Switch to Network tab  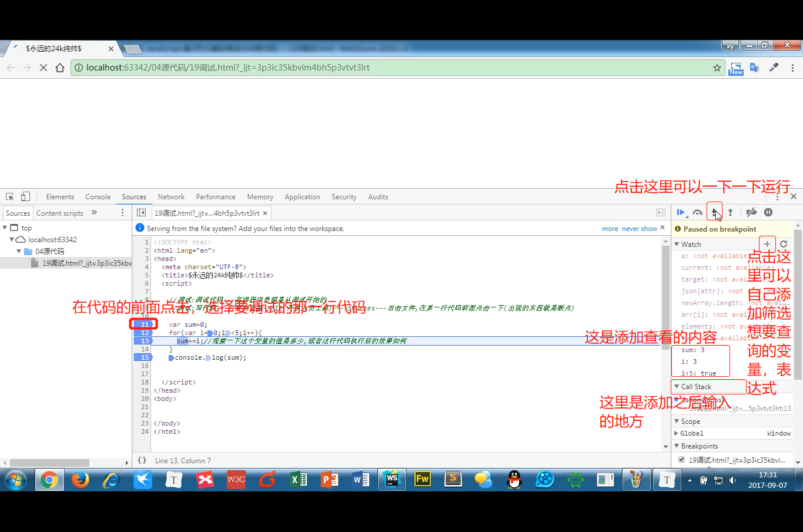click(x=171, y=197)
